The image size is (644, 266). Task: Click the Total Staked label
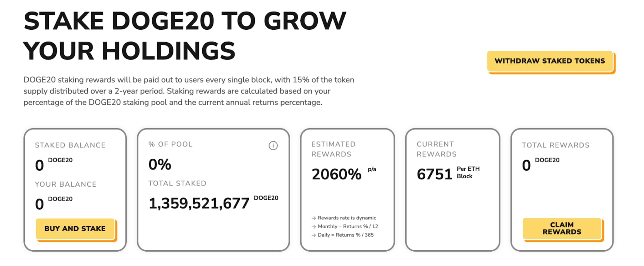tap(177, 183)
